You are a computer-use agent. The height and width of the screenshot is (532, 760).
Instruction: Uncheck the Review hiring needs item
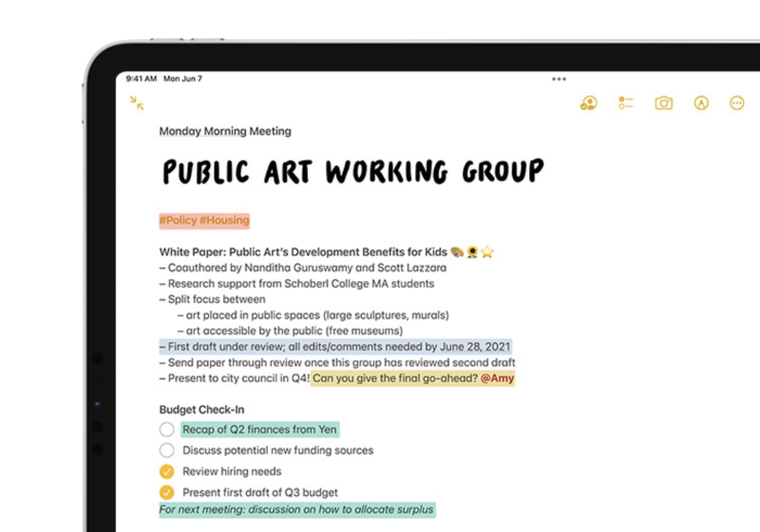coord(166,471)
